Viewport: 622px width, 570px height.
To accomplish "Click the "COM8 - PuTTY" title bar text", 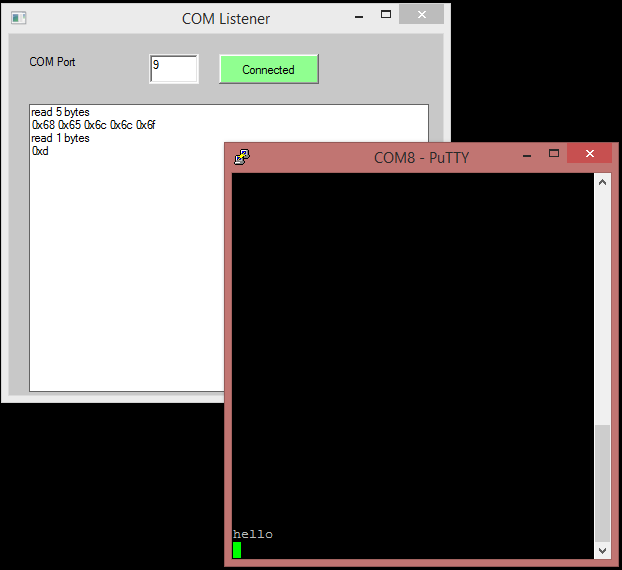I will [421, 157].
